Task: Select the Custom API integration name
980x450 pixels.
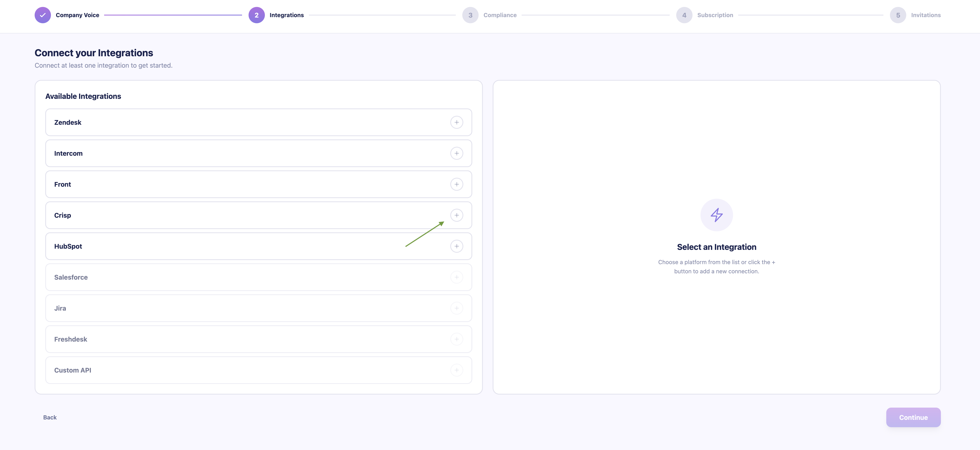Action: (x=73, y=370)
